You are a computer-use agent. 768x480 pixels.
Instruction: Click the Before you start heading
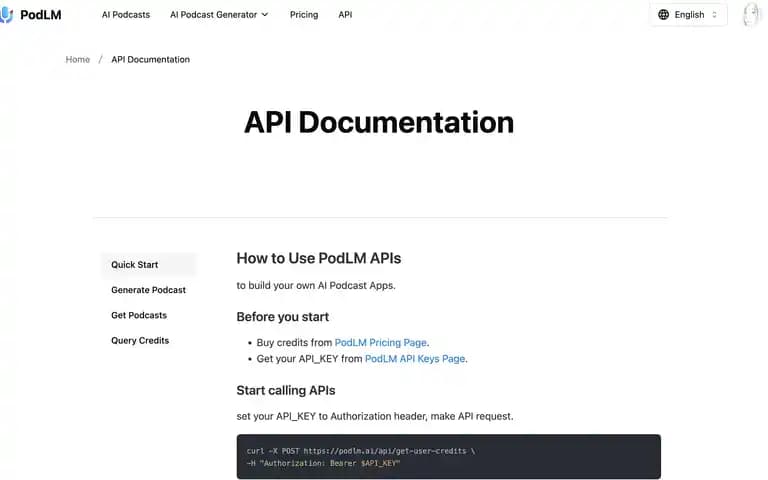pyautogui.click(x=283, y=317)
